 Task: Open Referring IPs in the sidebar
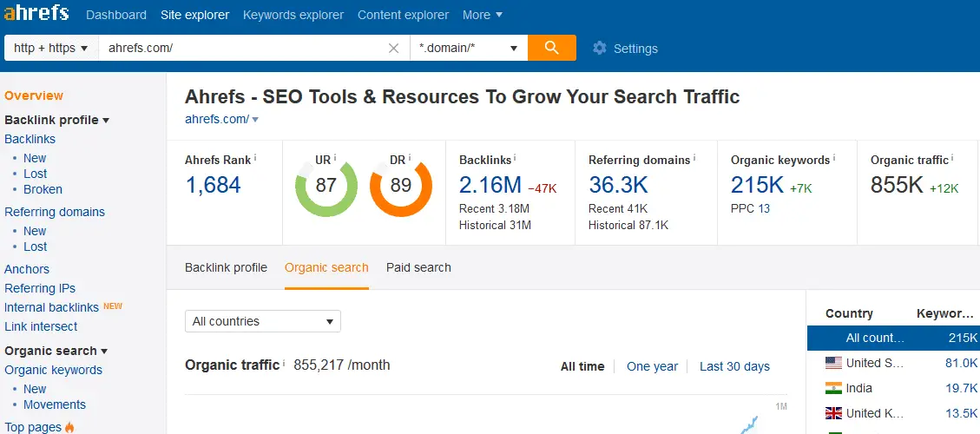pyautogui.click(x=40, y=288)
